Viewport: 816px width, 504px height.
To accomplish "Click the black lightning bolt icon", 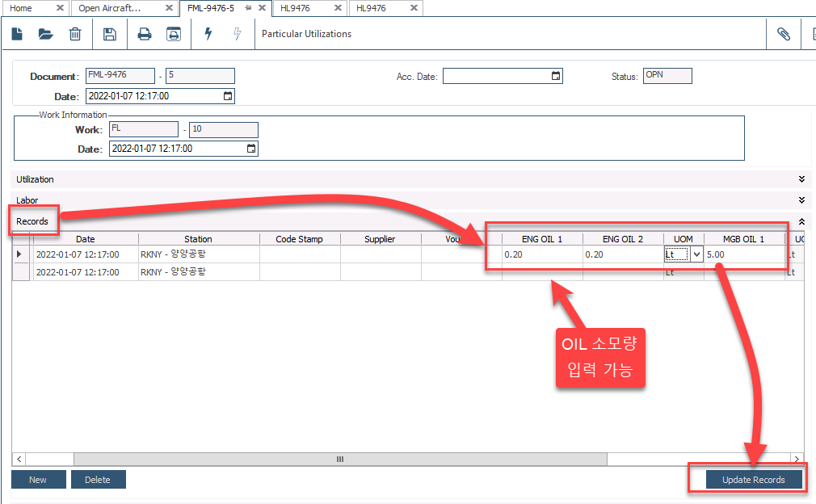I will coord(208,34).
